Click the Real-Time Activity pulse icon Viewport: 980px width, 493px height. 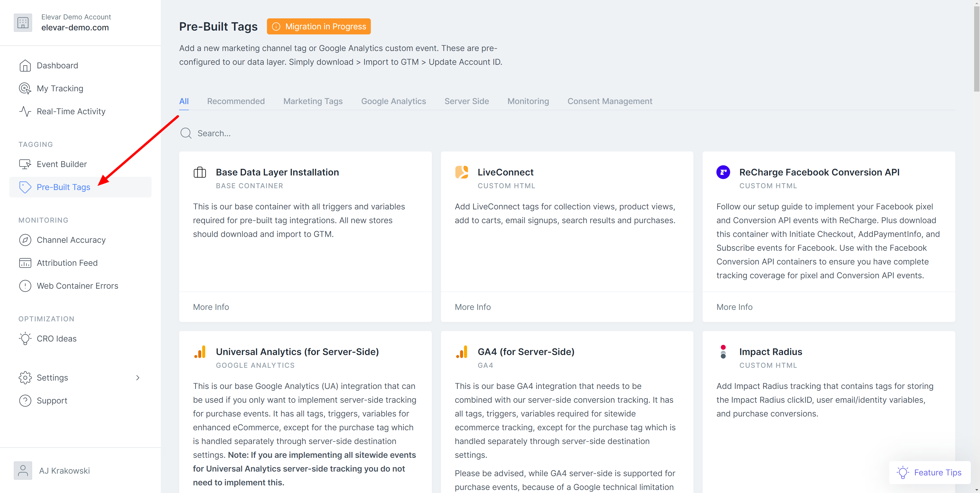[x=25, y=111]
